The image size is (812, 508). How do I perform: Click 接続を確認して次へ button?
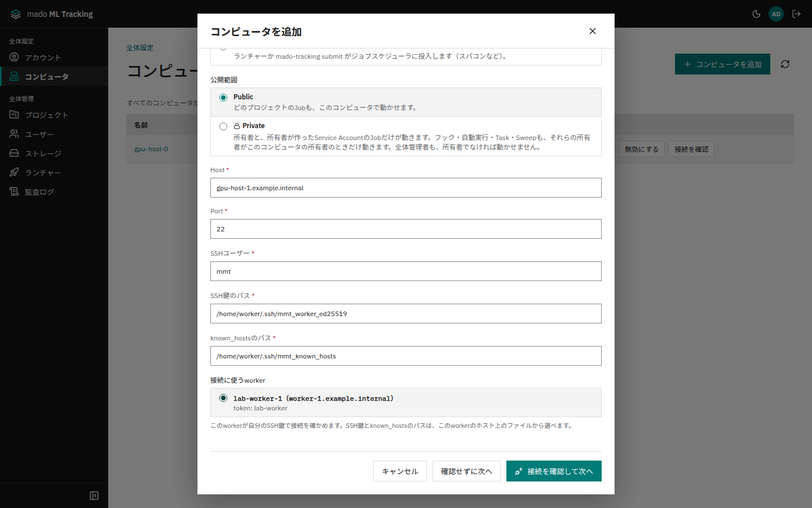(554, 471)
